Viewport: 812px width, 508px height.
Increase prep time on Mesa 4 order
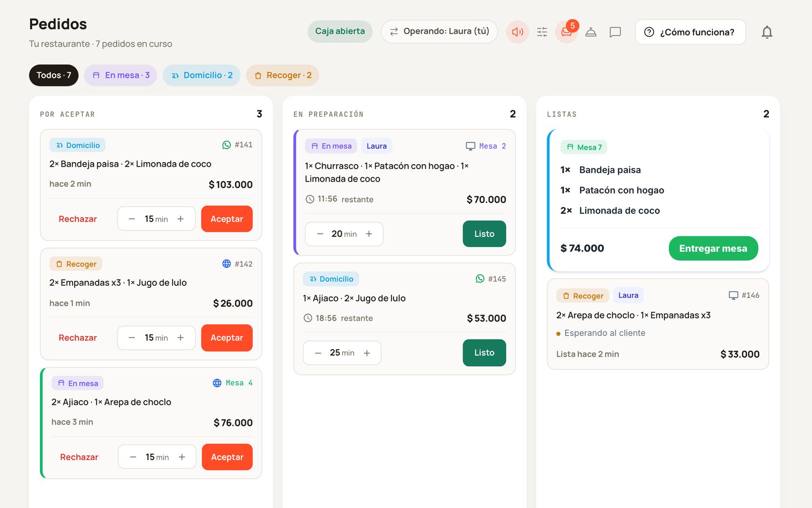tap(182, 457)
